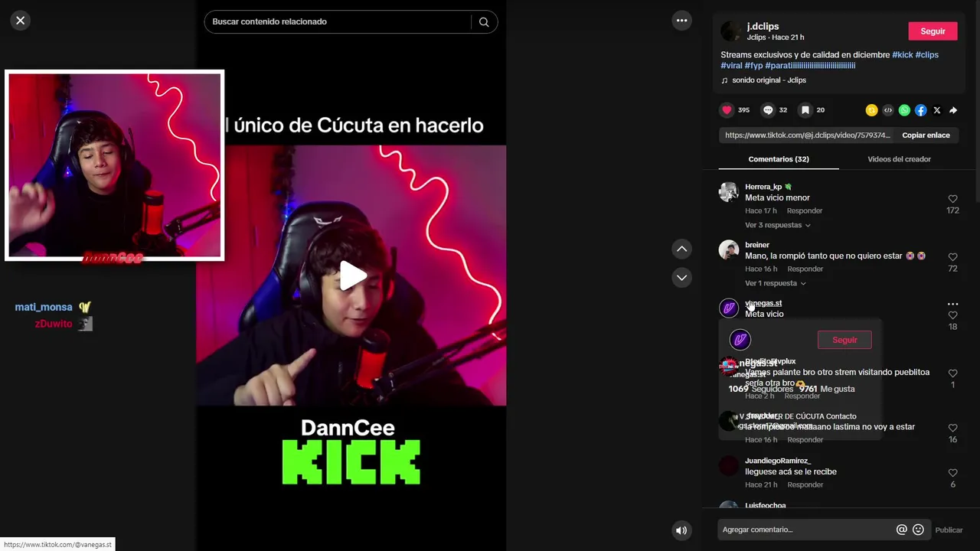Click JuandiegoRamirez_ username
Screen dimensions: 980x551
(x=778, y=461)
